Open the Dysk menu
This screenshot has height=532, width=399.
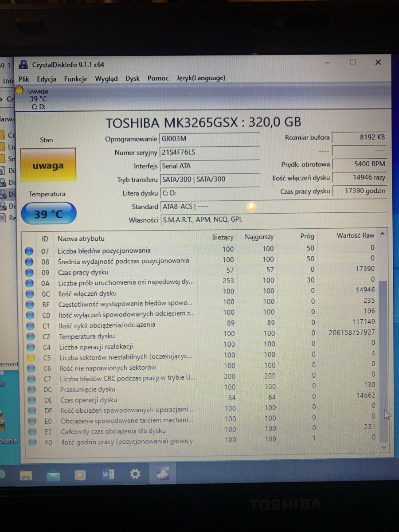133,78
